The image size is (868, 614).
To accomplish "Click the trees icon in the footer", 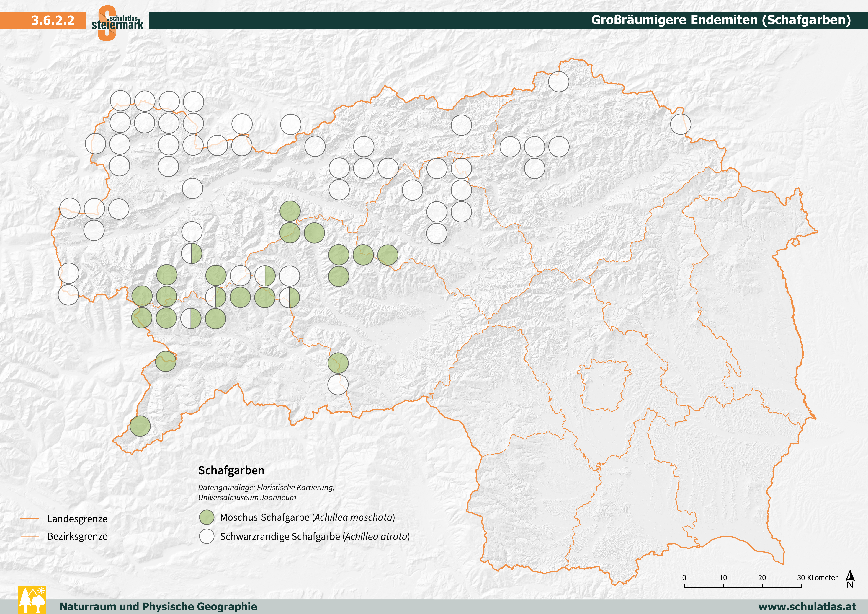I will (32, 600).
